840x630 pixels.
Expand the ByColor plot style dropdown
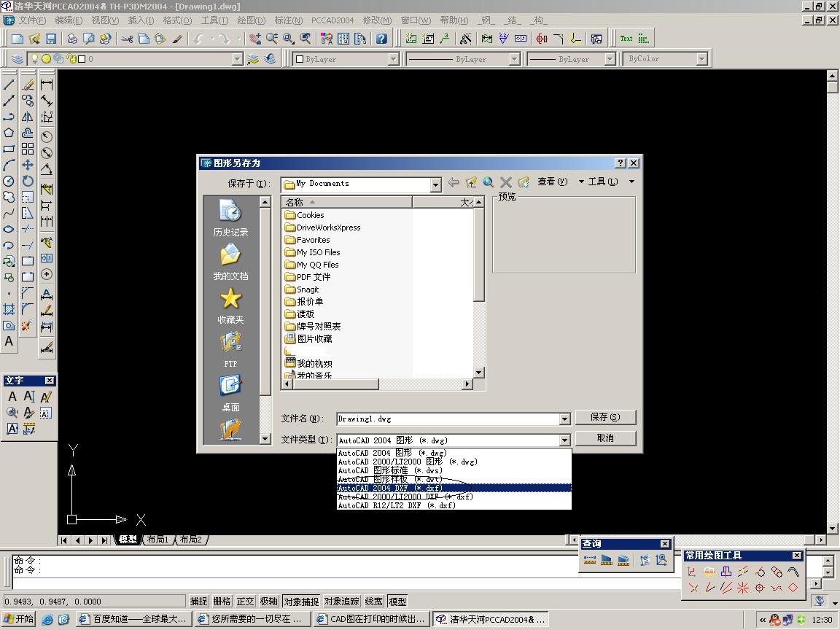701,59
